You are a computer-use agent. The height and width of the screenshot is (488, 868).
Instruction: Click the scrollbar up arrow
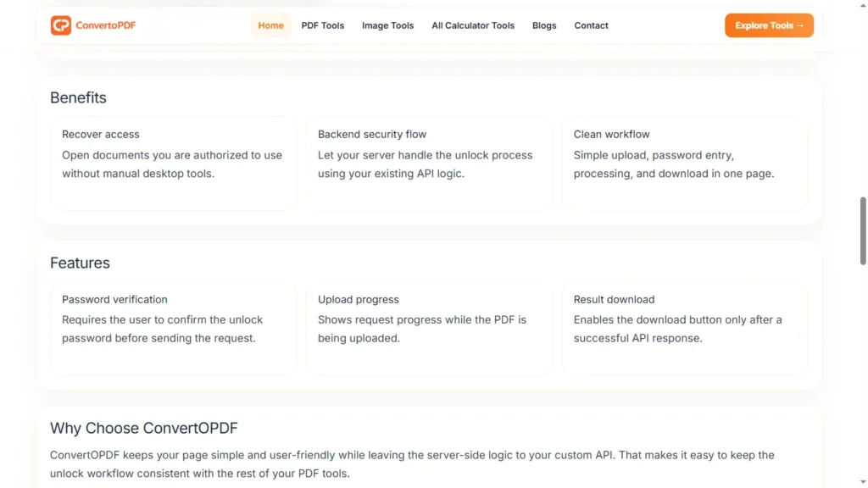point(862,5)
